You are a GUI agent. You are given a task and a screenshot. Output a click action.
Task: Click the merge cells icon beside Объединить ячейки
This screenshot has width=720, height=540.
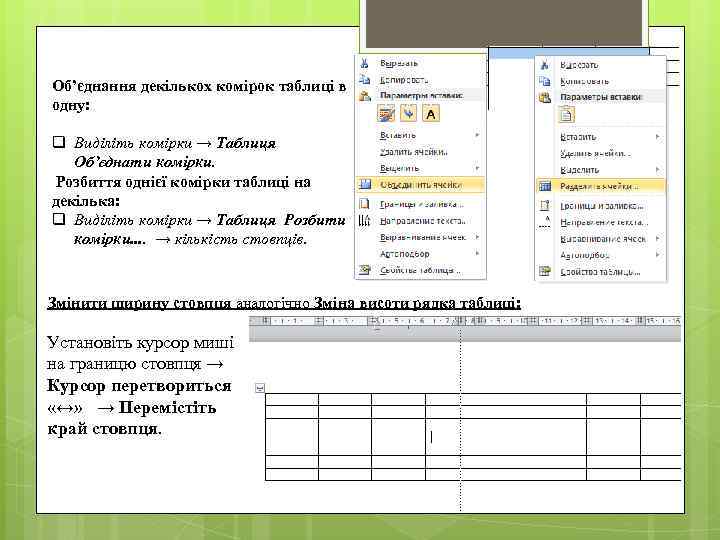[x=365, y=185]
